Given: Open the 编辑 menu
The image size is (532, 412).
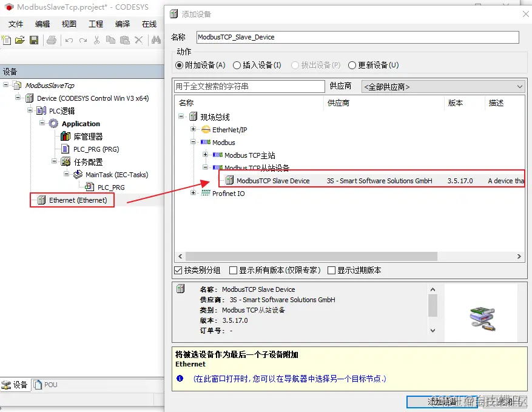Looking at the screenshot, I should (42, 24).
